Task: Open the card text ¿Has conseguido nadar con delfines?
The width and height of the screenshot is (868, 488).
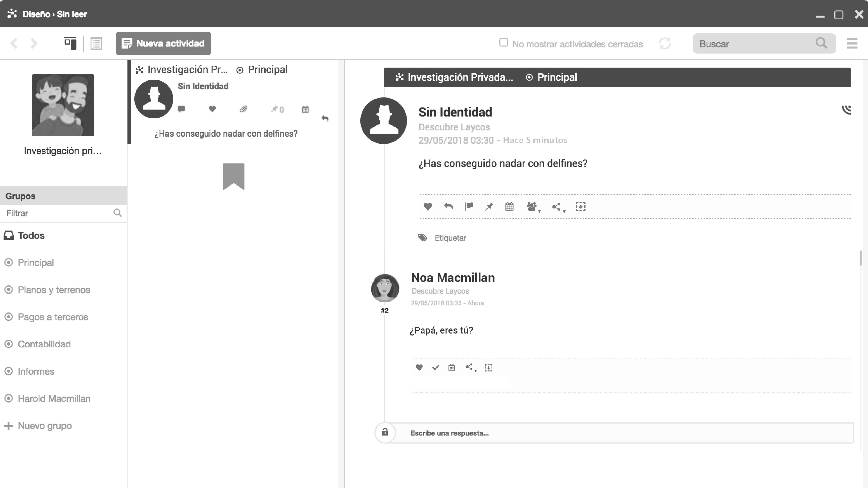Action: pos(226,133)
